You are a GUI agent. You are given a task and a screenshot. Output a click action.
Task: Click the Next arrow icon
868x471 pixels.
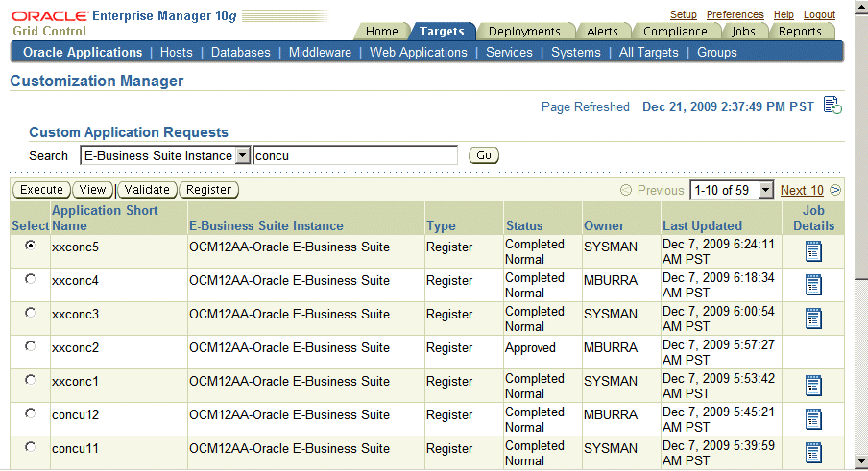click(x=835, y=190)
